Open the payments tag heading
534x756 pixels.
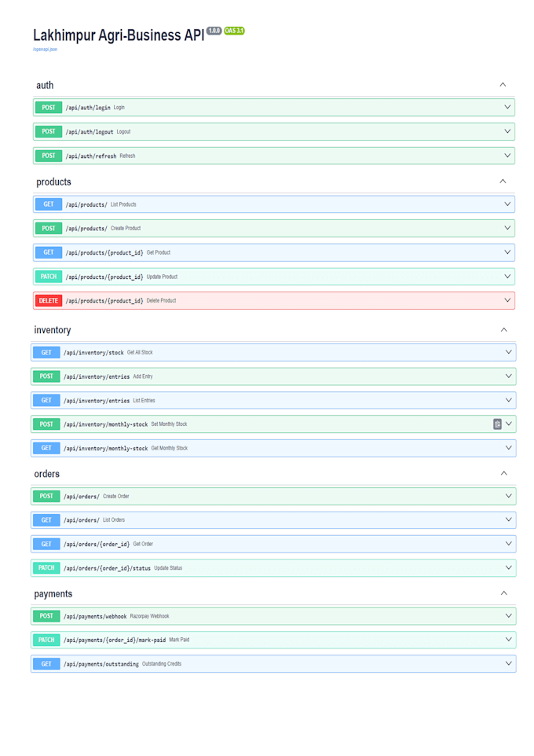[x=53, y=594]
